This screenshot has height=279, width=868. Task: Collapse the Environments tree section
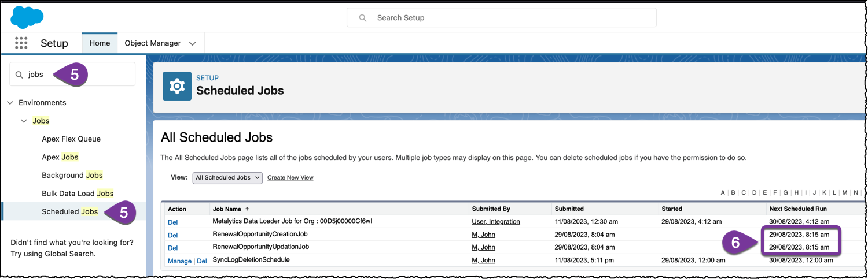pos(10,103)
